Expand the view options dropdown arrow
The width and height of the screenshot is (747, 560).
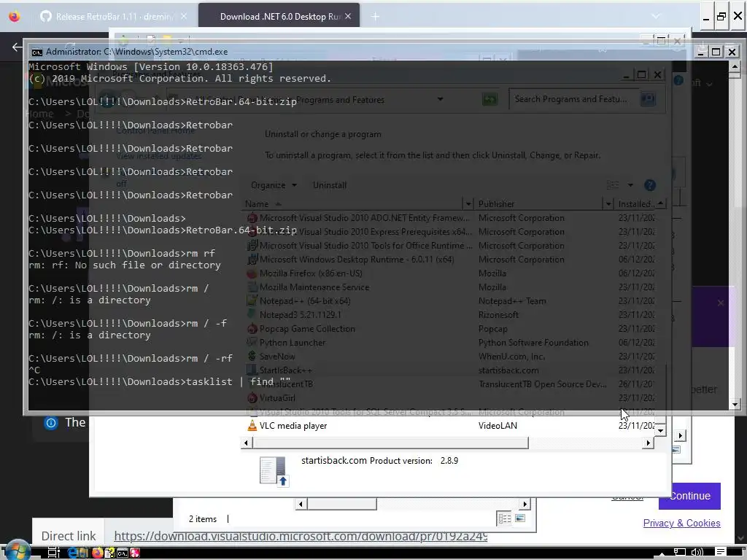[x=630, y=185]
